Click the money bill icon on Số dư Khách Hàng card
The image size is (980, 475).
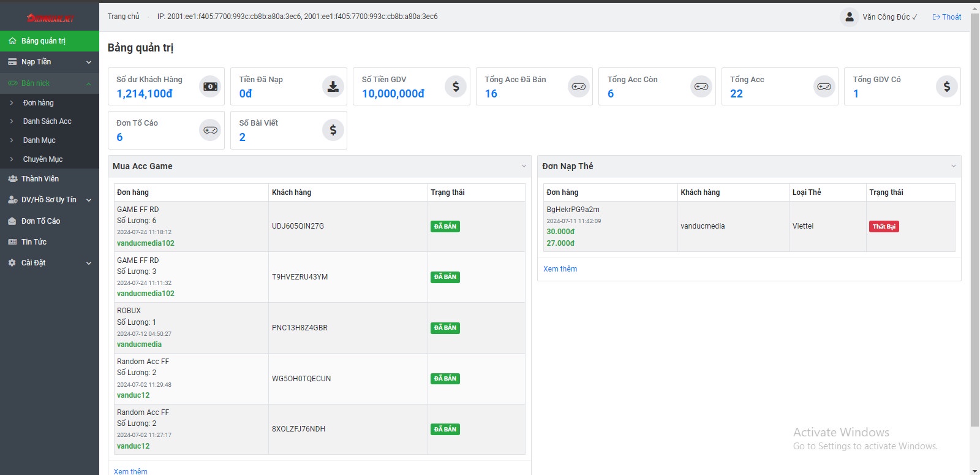point(210,86)
